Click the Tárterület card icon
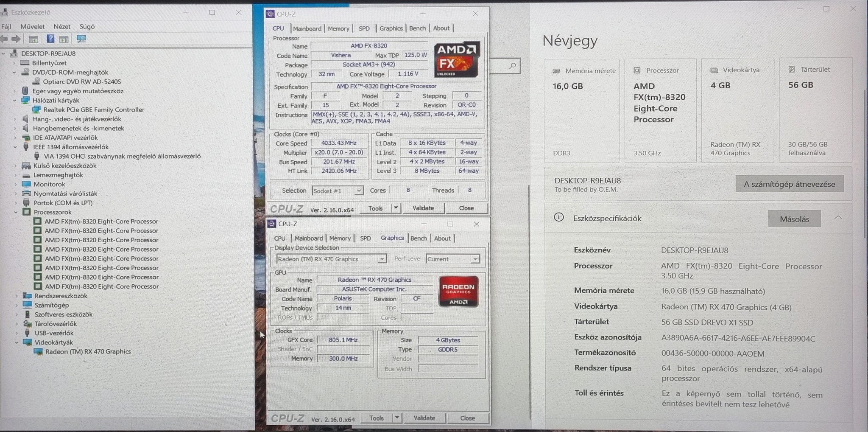The image size is (868, 432). [x=791, y=69]
